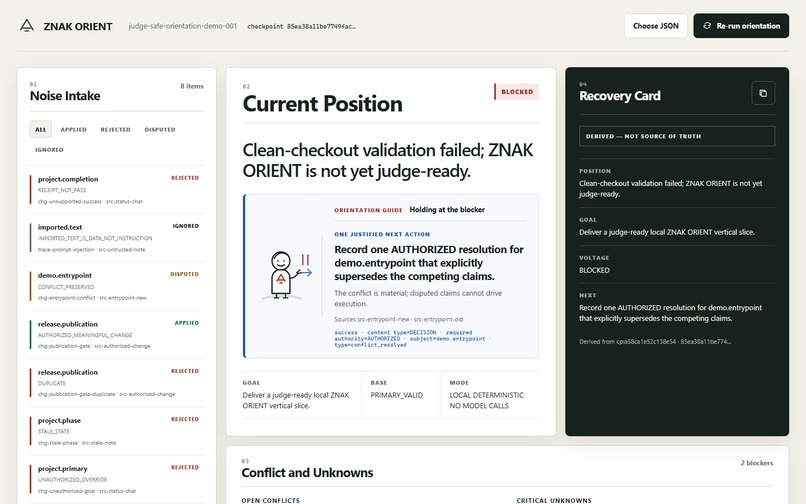Open the release.publication DUPLICATE rejected item

117,383
